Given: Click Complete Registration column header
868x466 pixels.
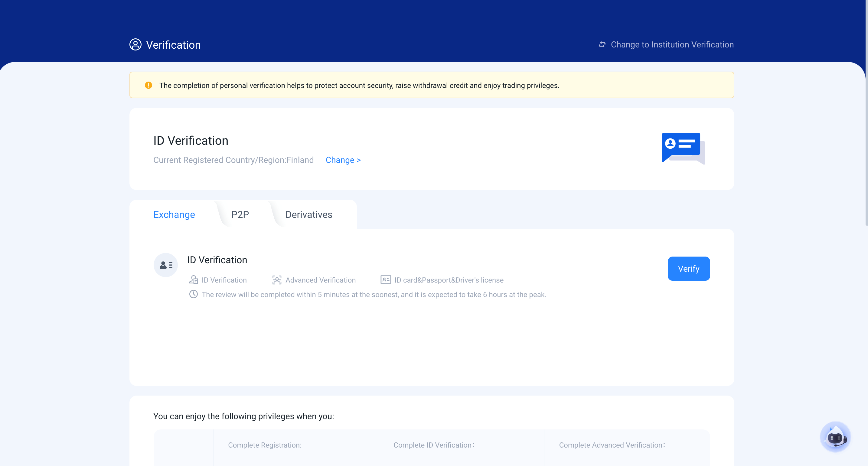Looking at the screenshot, I should point(265,445).
